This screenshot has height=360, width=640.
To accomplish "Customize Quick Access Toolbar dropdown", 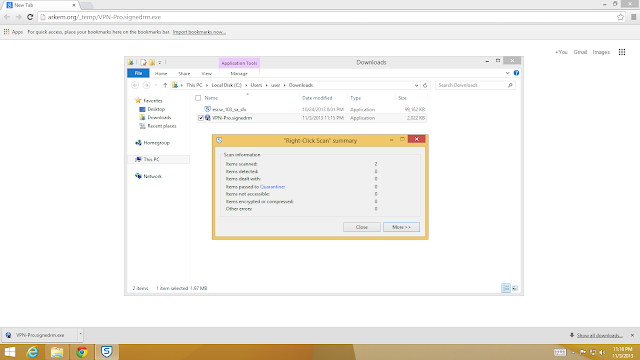I will click(160, 62).
